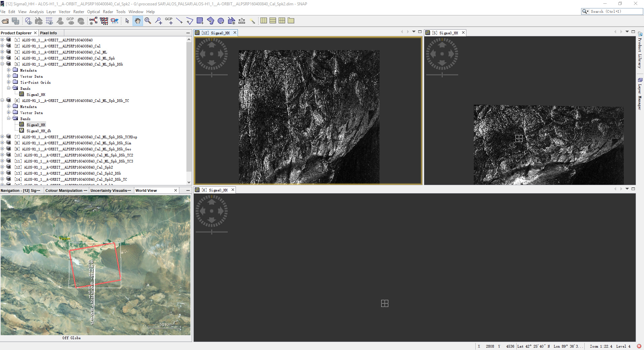Adjust zoom slider in [12] Sigma0_HH view
This screenshot has height=350, width=644.
[x=212, y=75]
